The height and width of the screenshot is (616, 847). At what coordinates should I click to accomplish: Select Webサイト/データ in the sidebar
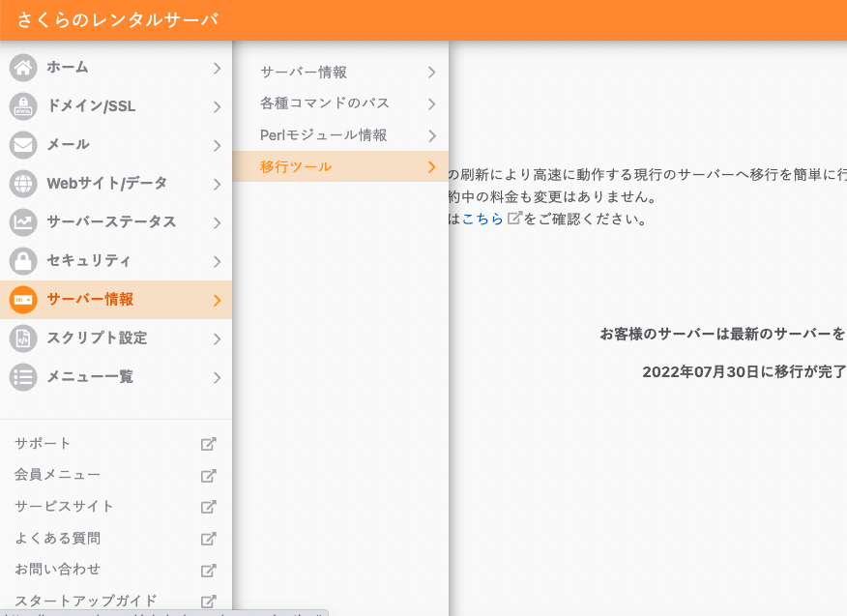(116, 184)
